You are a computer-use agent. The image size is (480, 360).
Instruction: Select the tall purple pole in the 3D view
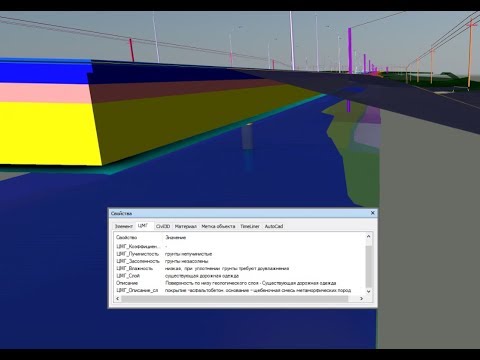pyautogui.click(x=350, y=50)
